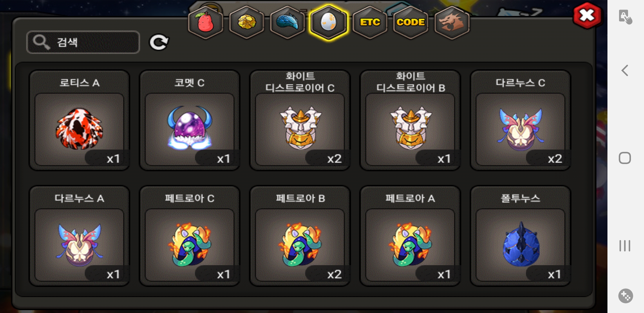Screen dimensions: 644x313
Task: Switch to the brown dragon head category
Action: [x=452, y=23]
